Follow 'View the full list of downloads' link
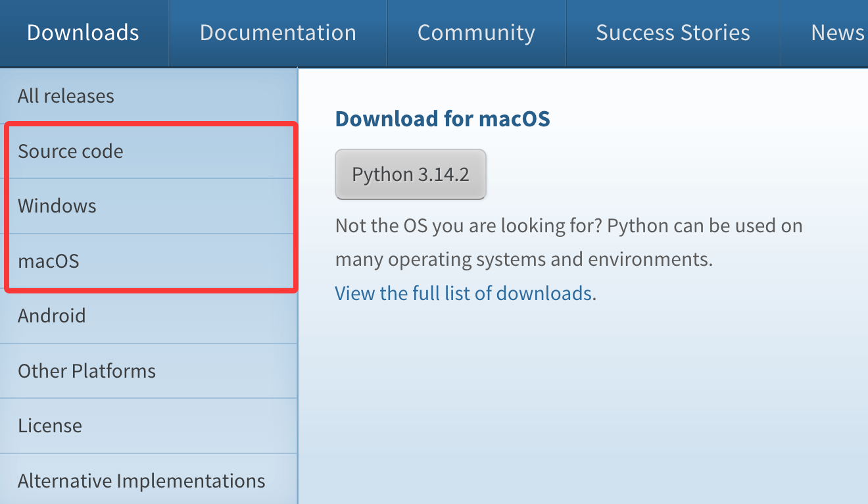The width and height of the screenshot is (868, 504). point(464,293)
